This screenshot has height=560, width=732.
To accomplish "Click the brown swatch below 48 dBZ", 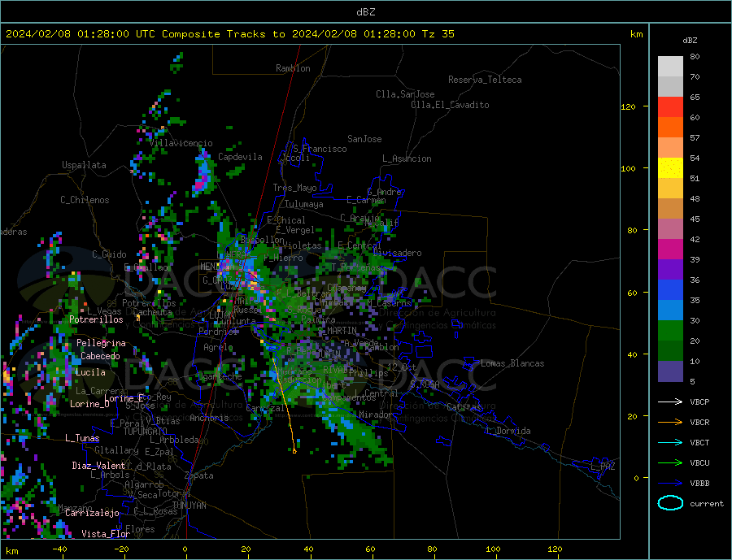I will point(670,209).
